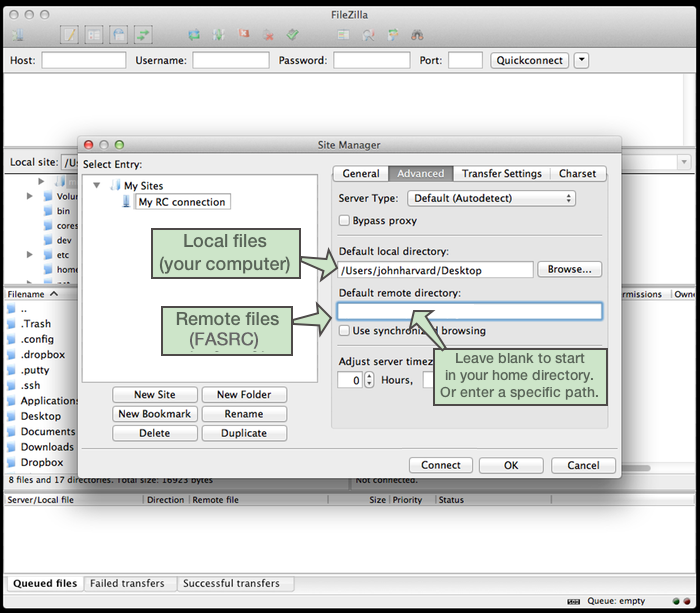700x613 pixels.
Task: Click Cancel in Site Manager
Action: [583, 465]
